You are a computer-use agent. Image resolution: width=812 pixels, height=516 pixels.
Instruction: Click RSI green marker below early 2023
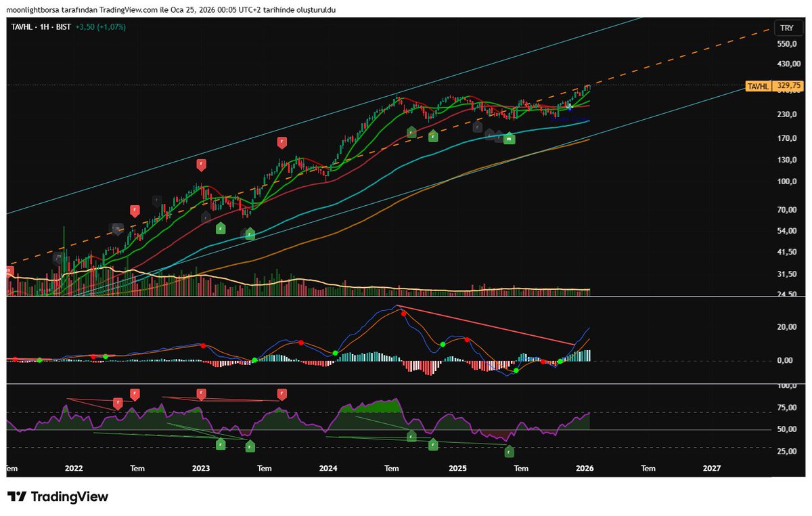click(x=221, y=444)
